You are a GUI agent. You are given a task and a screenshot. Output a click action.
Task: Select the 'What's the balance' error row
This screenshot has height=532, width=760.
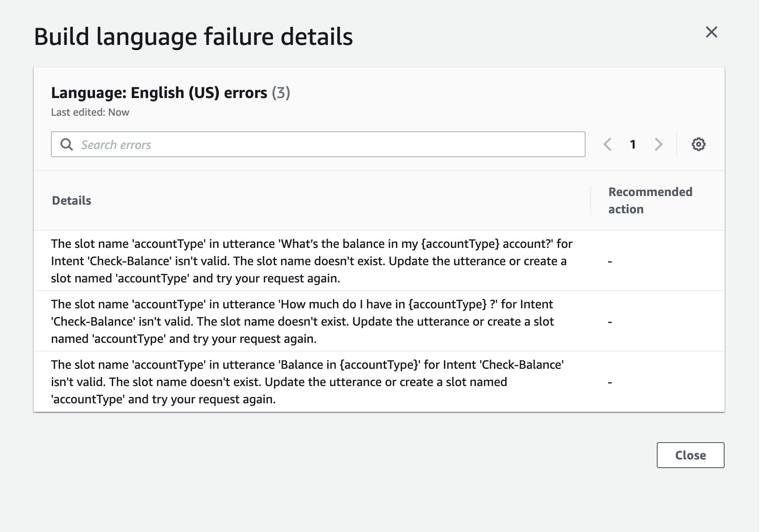point(311,261)
